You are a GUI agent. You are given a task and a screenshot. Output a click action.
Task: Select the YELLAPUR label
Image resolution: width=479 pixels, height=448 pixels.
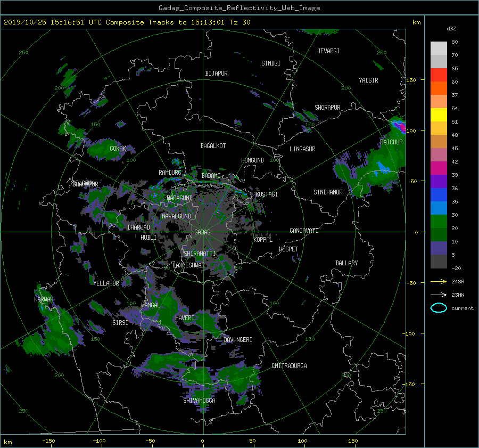pyautogui.click(x=106, y=283)
